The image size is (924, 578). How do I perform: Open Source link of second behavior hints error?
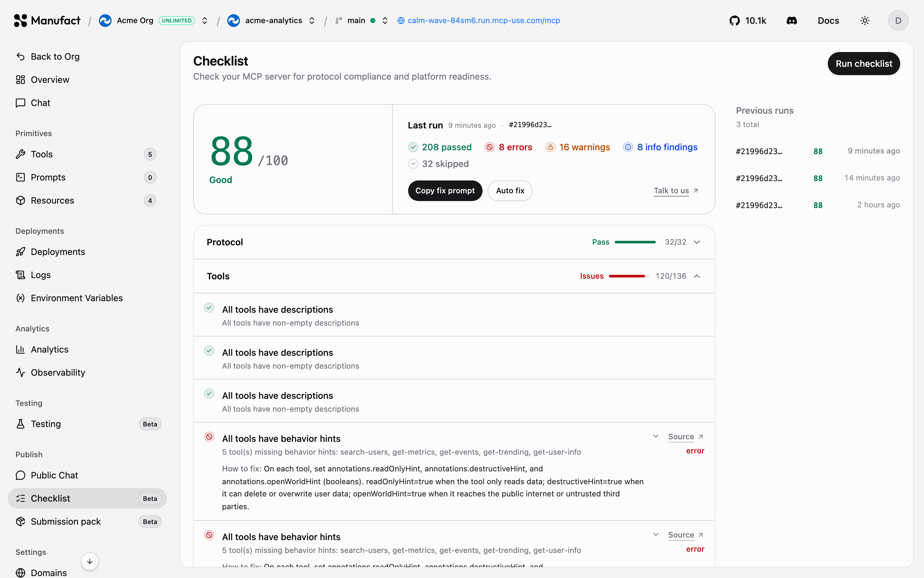tap(685, 535)
